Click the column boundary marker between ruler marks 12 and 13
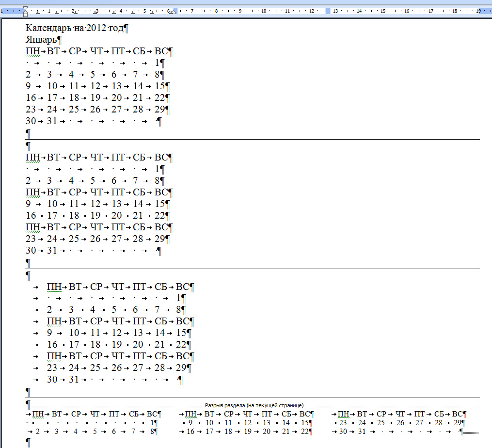492x448 pixels. tap(328, 11)
